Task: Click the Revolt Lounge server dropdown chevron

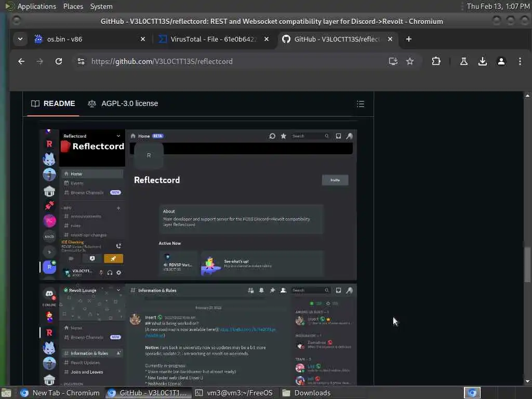Action: 118,290
